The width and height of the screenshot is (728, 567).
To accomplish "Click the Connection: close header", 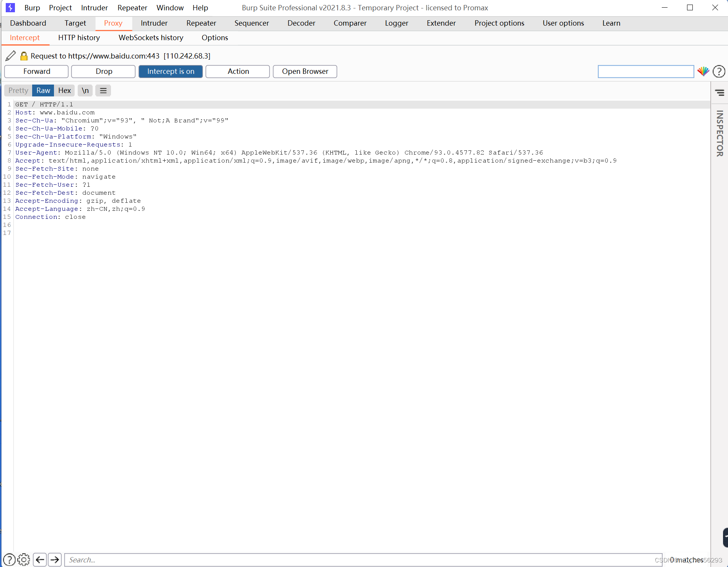I will (x=51, y=217).
